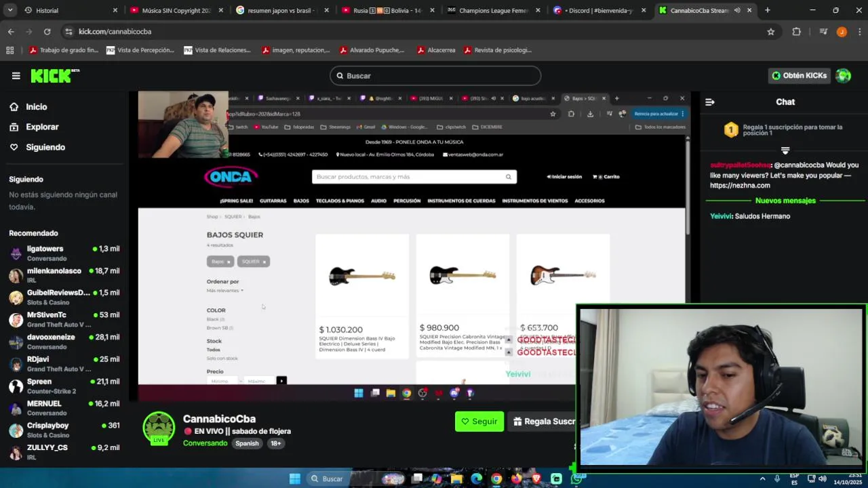Show hidden system tray icons
Image resolution: width=868 pixels, height=488 pixels.
pos(762,479)
